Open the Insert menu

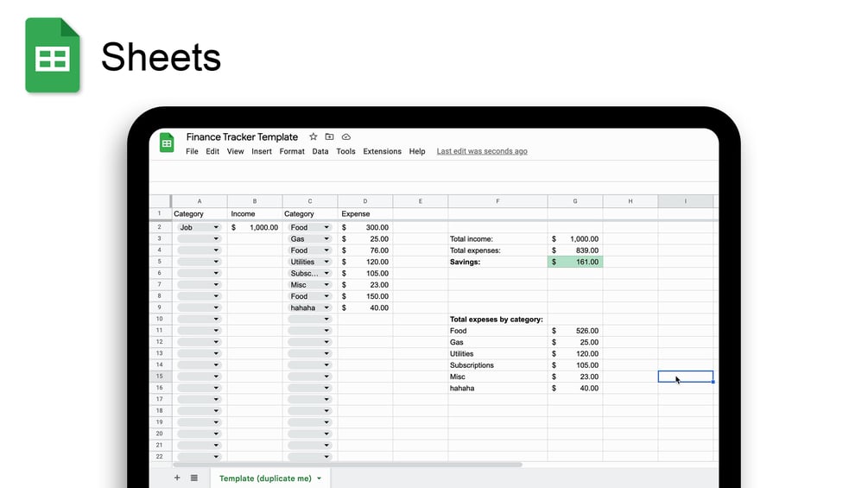[x=262, y=151]
